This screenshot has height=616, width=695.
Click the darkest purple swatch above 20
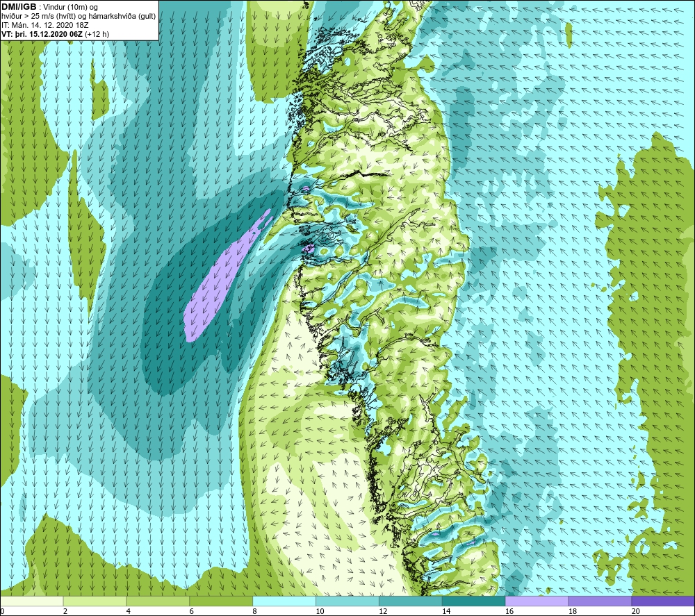pyautogui.click(x=662, y=601)
